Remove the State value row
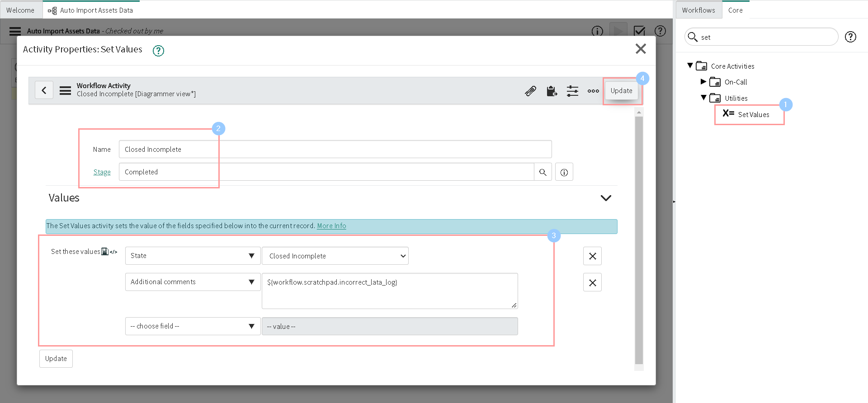The width and height of the screenshot is (868, 403). point(592,256)
